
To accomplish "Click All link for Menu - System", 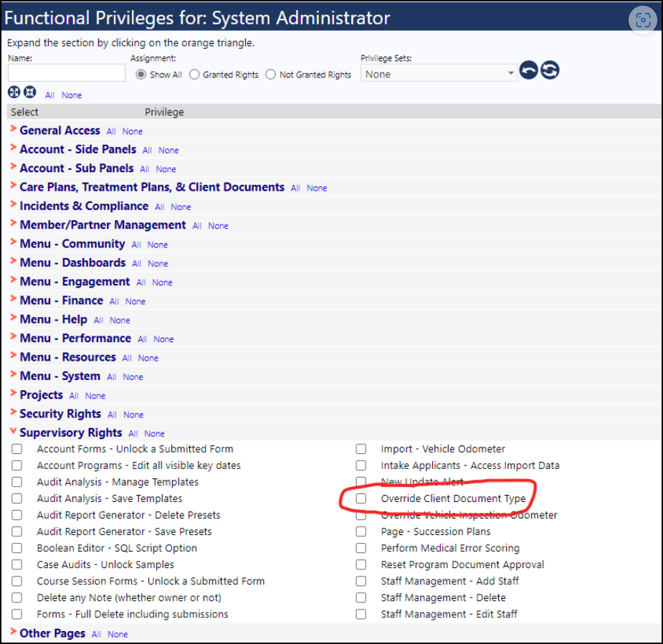I will click(x=112, y=377).
